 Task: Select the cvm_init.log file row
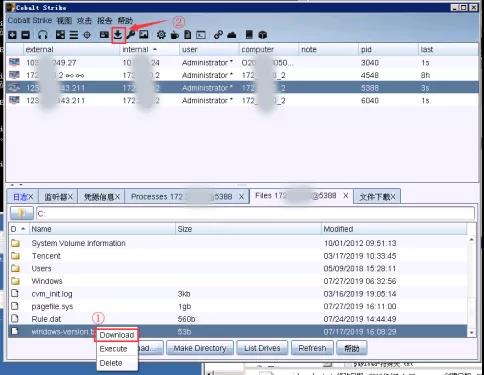(x=238, y=294)
